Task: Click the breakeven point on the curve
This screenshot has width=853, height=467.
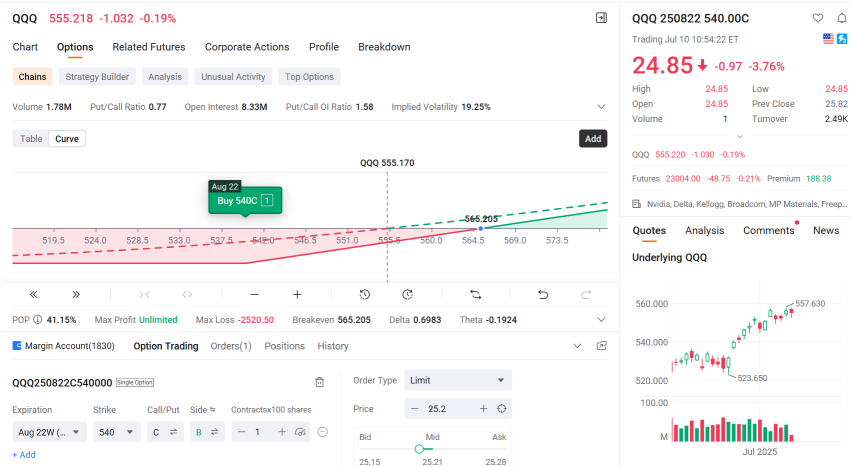Action: 480,229
